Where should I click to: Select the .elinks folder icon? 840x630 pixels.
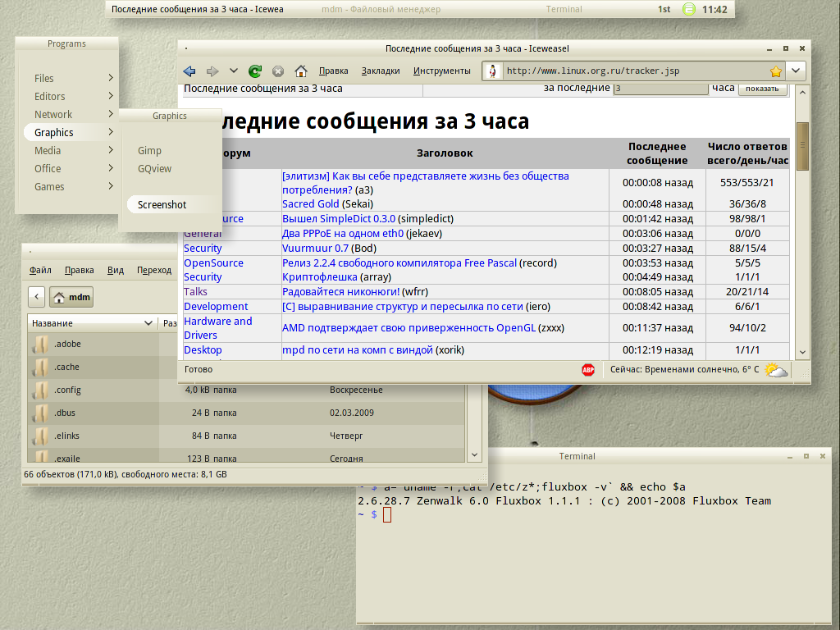[x=40, y=436]
